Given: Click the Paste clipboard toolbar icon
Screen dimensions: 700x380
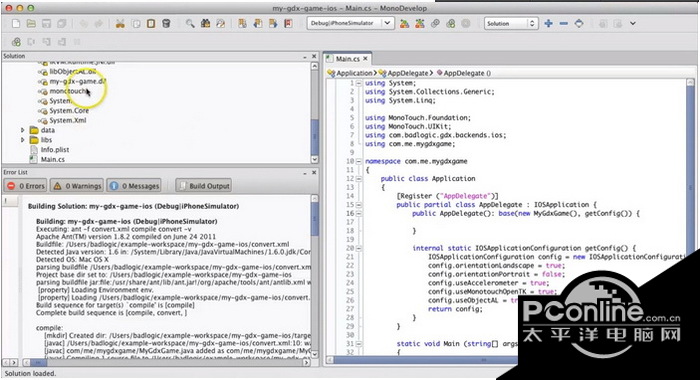Looking at the screenshot, I should click(151, 24).
